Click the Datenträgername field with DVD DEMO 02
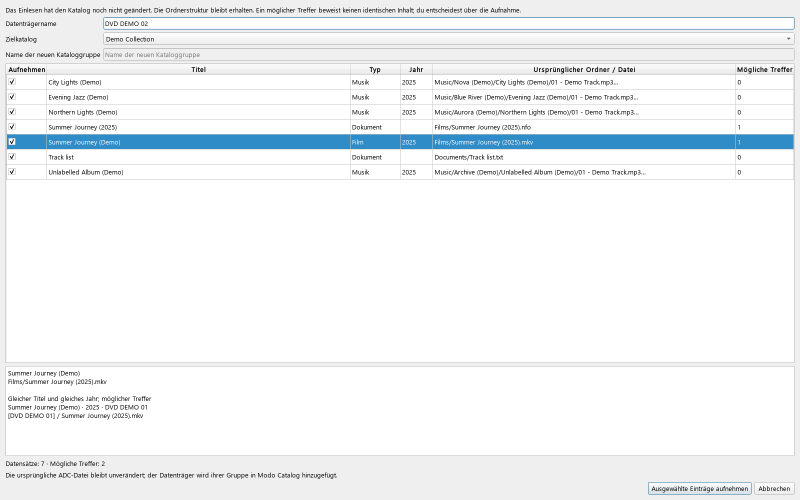Viewport: 800px width, 500px height. 448,23
